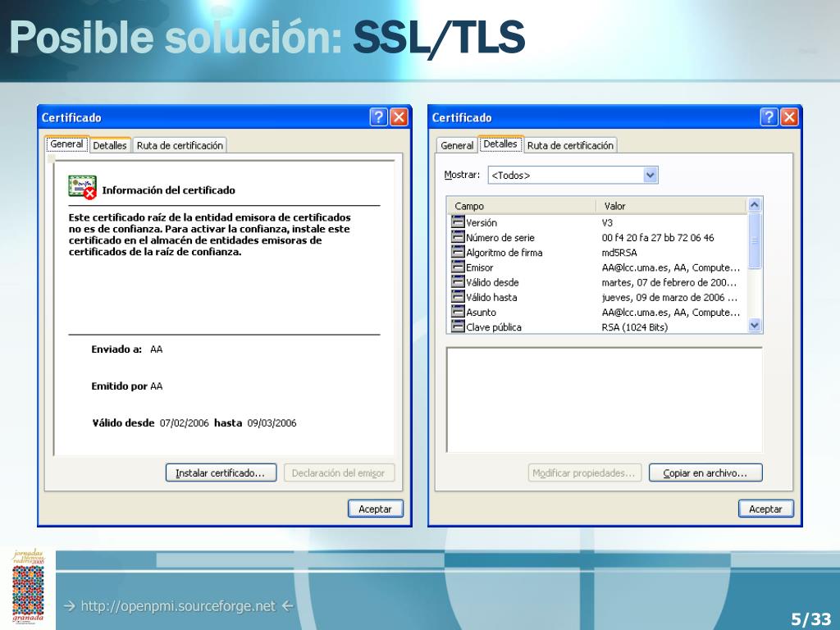Click the 'Algoritmo de firma' field name

coord(504,253)
